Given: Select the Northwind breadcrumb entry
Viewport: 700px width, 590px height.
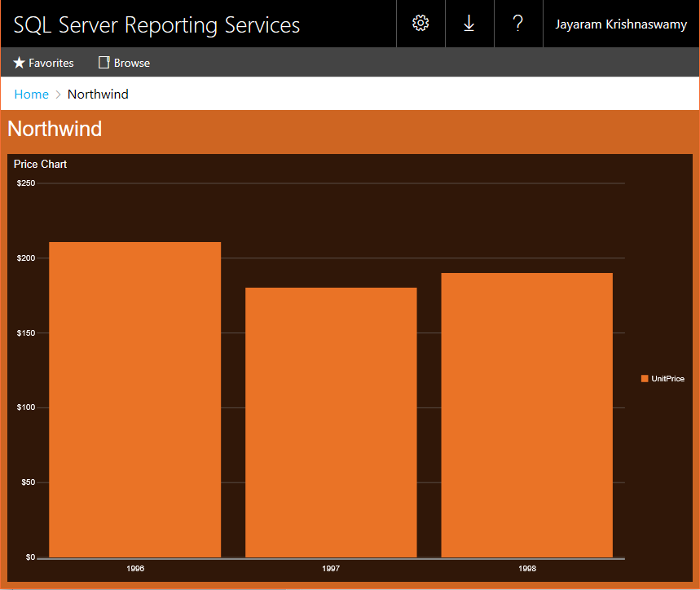Looking at the screenshot, I should tap(98, 94).
